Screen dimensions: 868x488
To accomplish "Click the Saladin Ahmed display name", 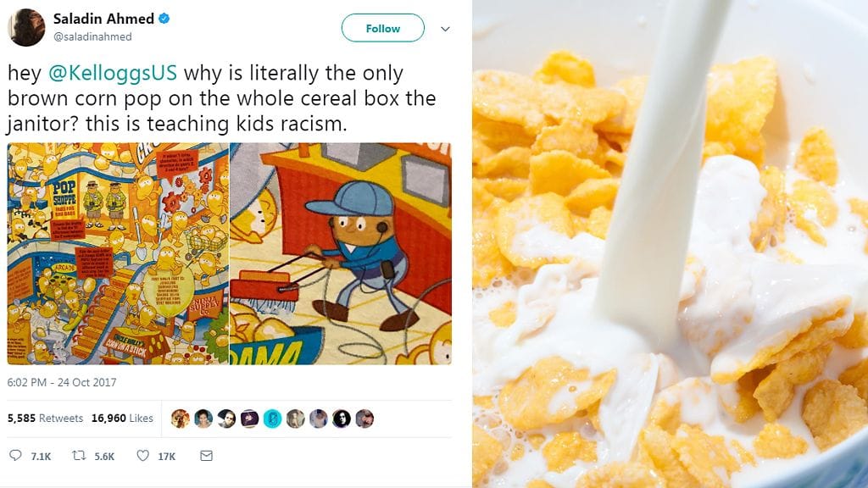I will (x=103, y=19).
